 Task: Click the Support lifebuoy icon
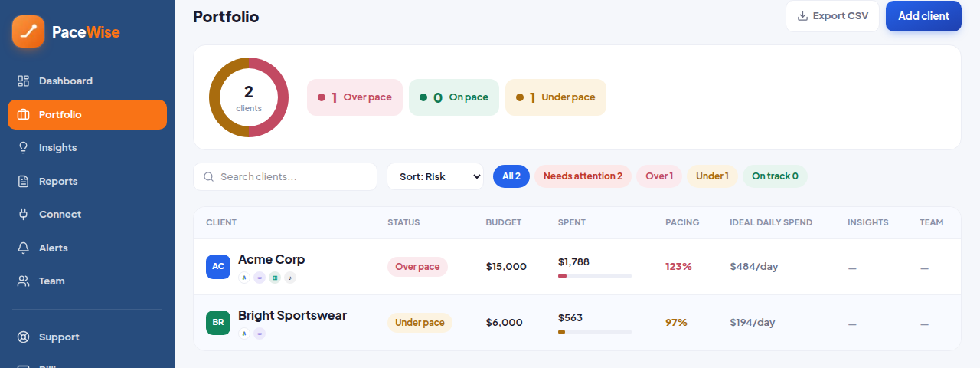tap(24, 337)
